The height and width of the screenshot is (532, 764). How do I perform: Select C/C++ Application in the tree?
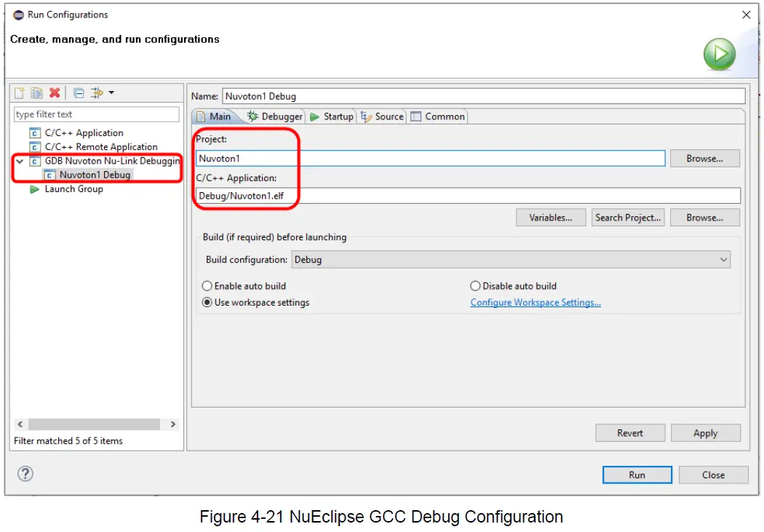[x=84, y=132]
